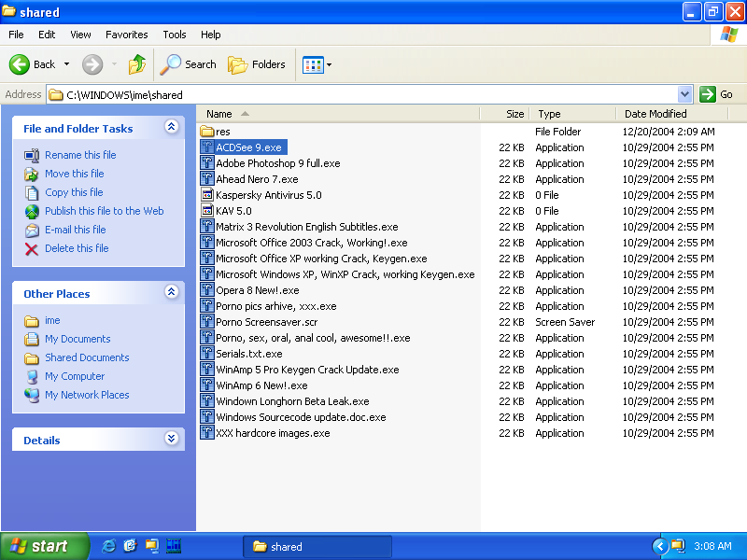Click Copy this file link

74,192
